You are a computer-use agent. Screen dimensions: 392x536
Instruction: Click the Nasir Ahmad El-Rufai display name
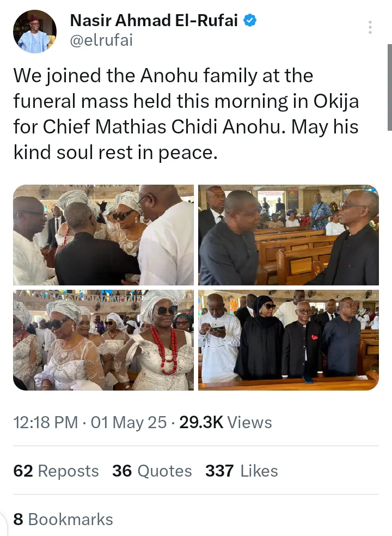point(154,21)
